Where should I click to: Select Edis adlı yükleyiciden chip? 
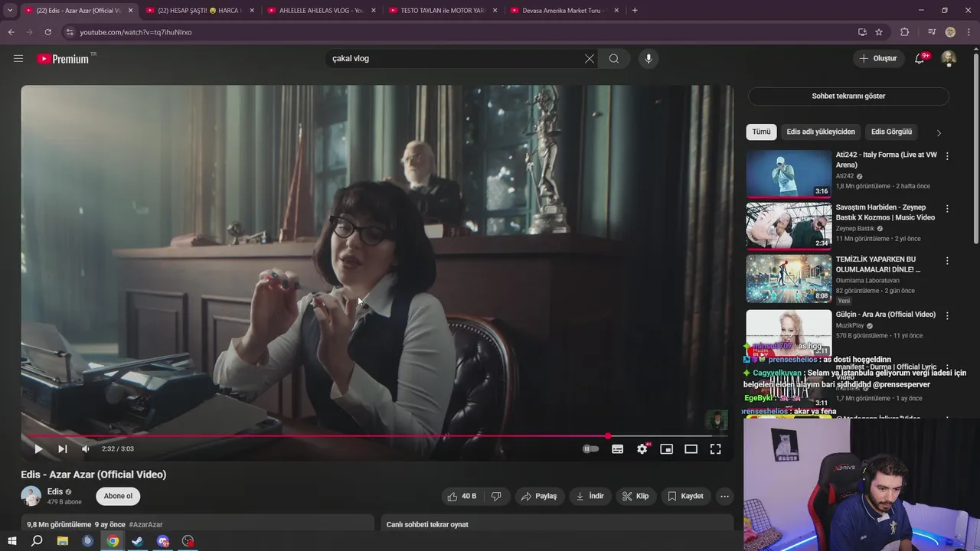click(821, 132)
